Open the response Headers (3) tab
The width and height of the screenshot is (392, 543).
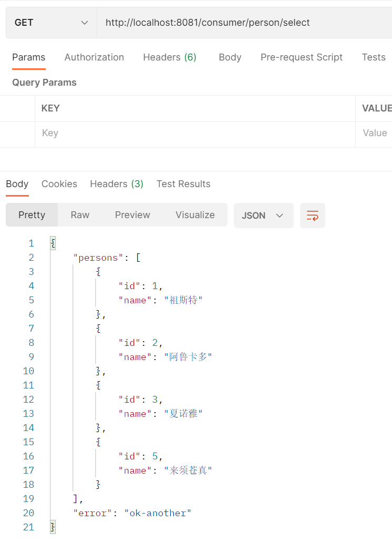pyautogui.click(x=117, y=184)
